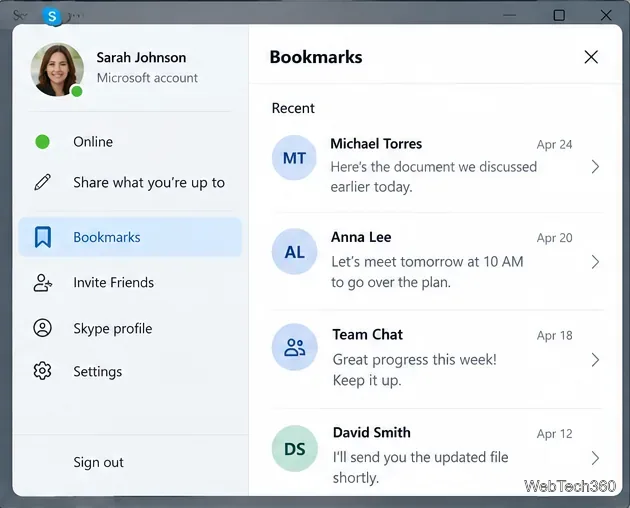Click message 'Great progress this week!'
Viewport: 630px width, 508px height.
(x=415, y=360)
